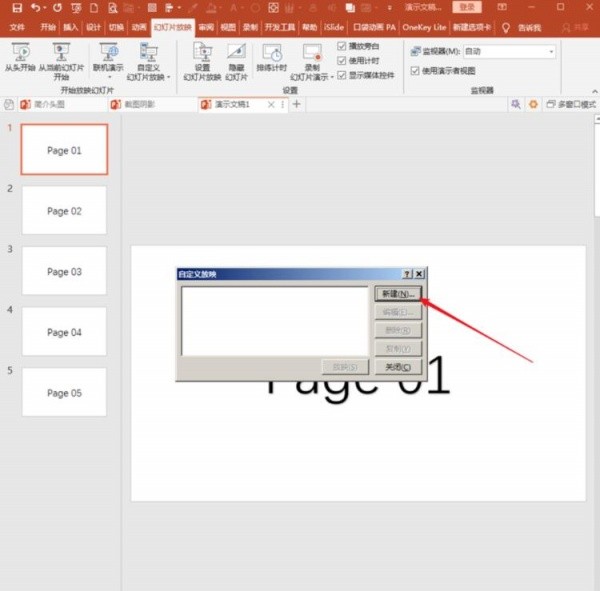Select the Page 01 slide thumbnail
Viewport: 600px width, 591px height.
click(64, 149)
